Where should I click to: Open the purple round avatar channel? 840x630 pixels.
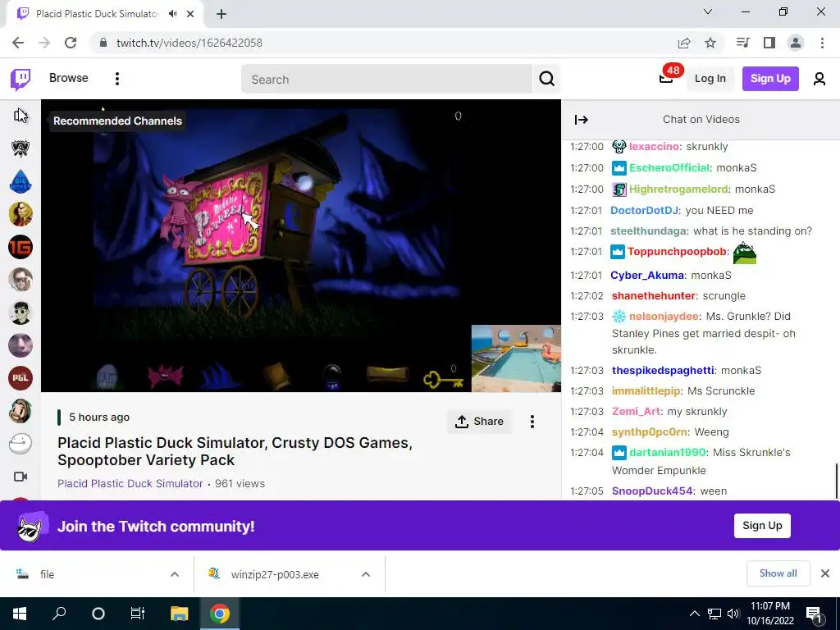tap(21, 345)
